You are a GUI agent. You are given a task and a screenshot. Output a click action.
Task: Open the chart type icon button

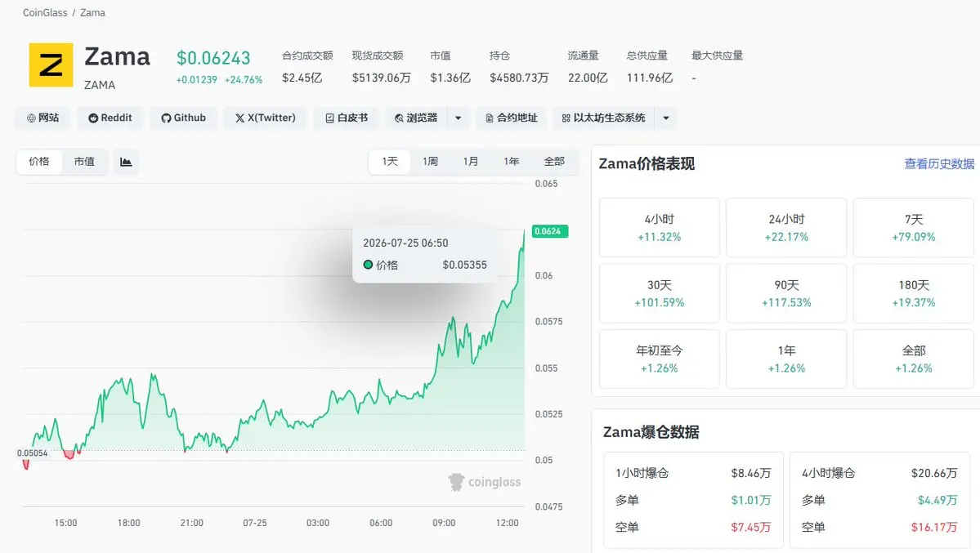126,162
